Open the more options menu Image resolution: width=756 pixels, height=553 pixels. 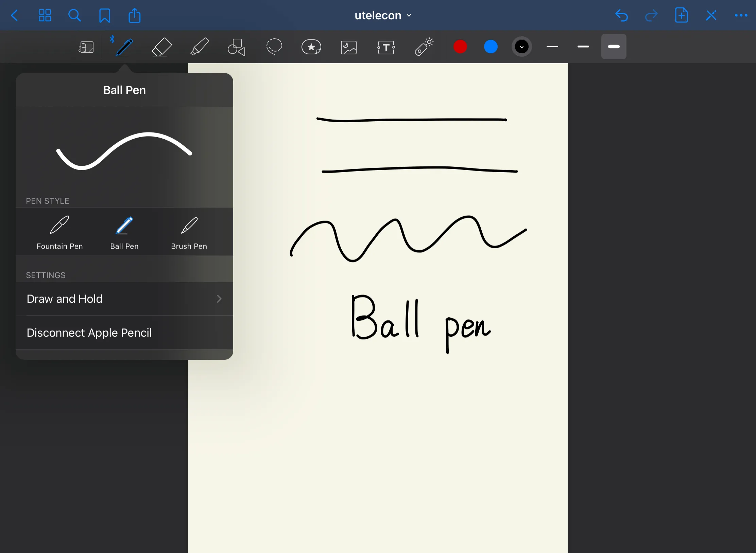coord(741,16)
